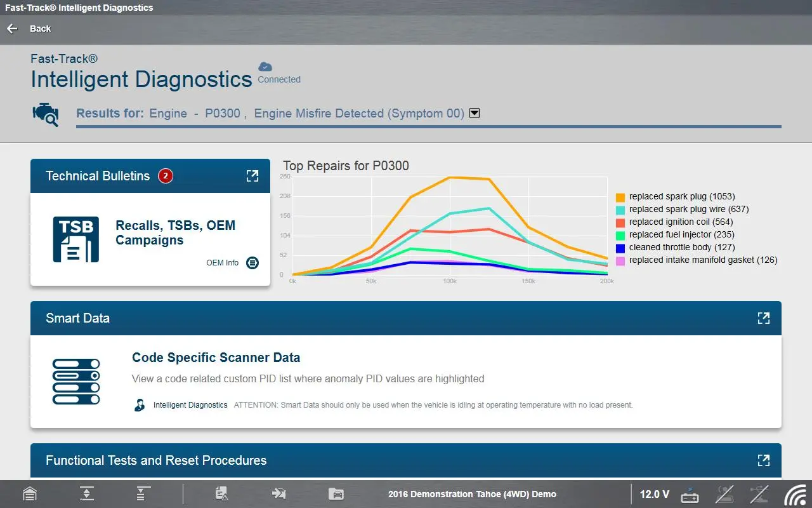
Task: Click the Back arrow button
Action: tap(12, 29)
